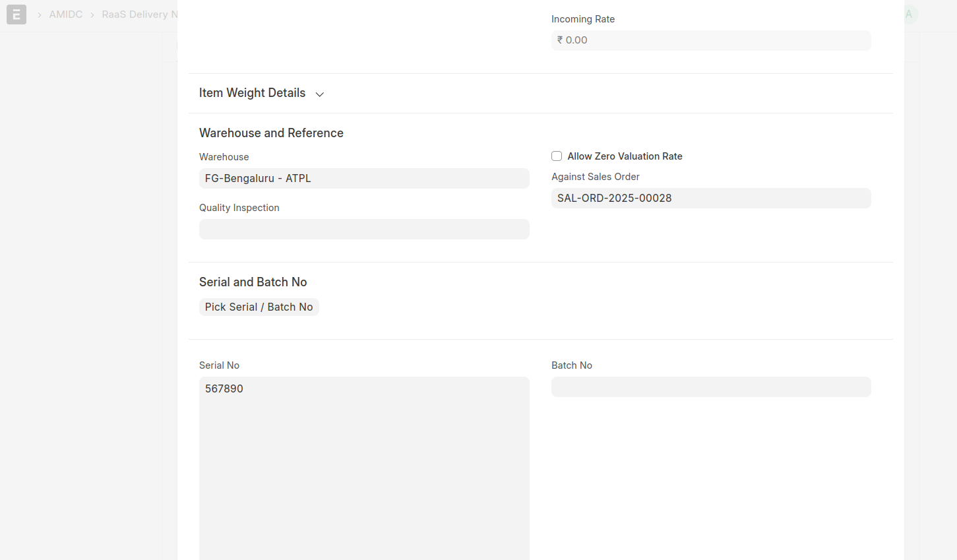Click the Pick Serial / Batch No button

click(259, 307)
